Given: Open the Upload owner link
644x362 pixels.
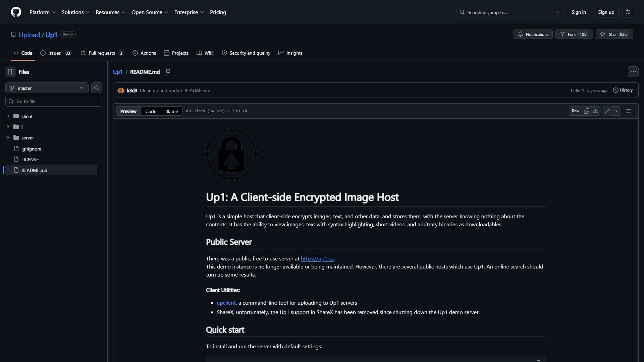Looking at the screenshot, I should (x=29, y=35).
